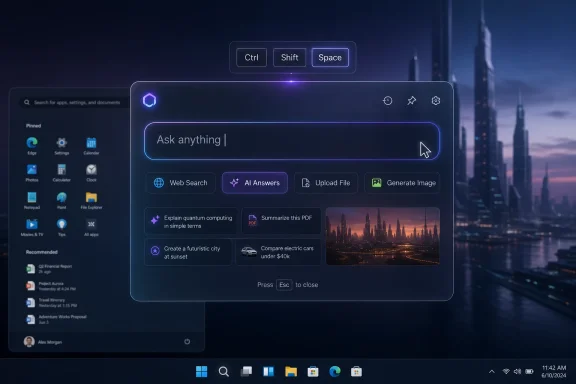Pick 'Explain quantum computing in simple terms' suggestion
This screenshot has width=576, height=384.
pos(191,222)
